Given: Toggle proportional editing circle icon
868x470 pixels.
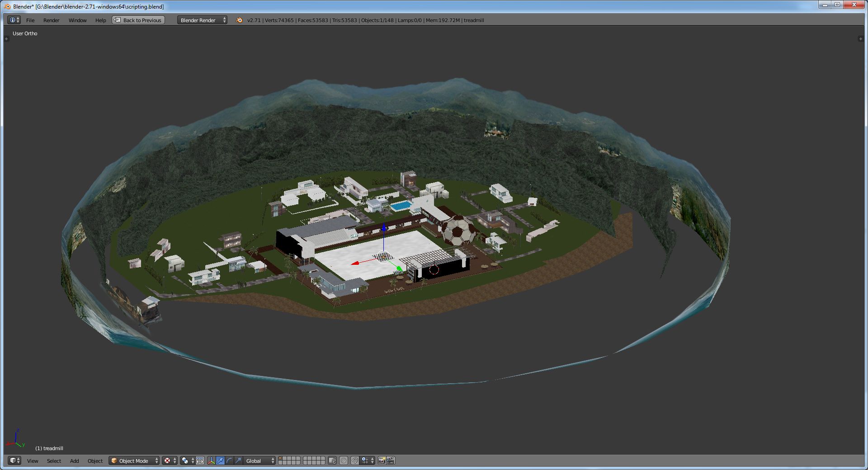Looking at the screenshot, I should click(344, 461).
